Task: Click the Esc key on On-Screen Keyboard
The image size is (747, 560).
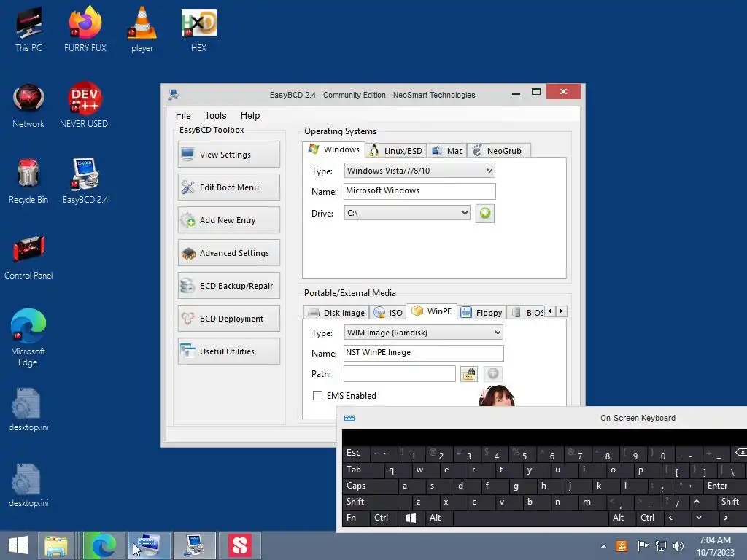Action: coord(356,453)
